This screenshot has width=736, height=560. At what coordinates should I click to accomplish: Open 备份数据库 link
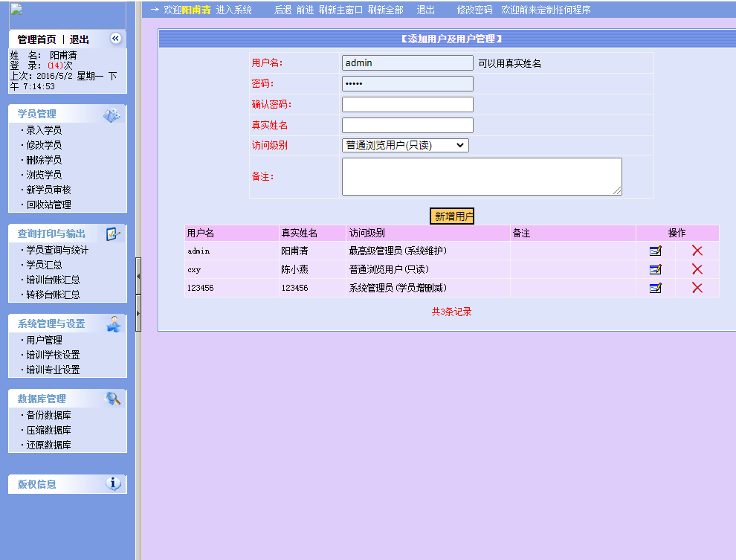coord(48,415)
